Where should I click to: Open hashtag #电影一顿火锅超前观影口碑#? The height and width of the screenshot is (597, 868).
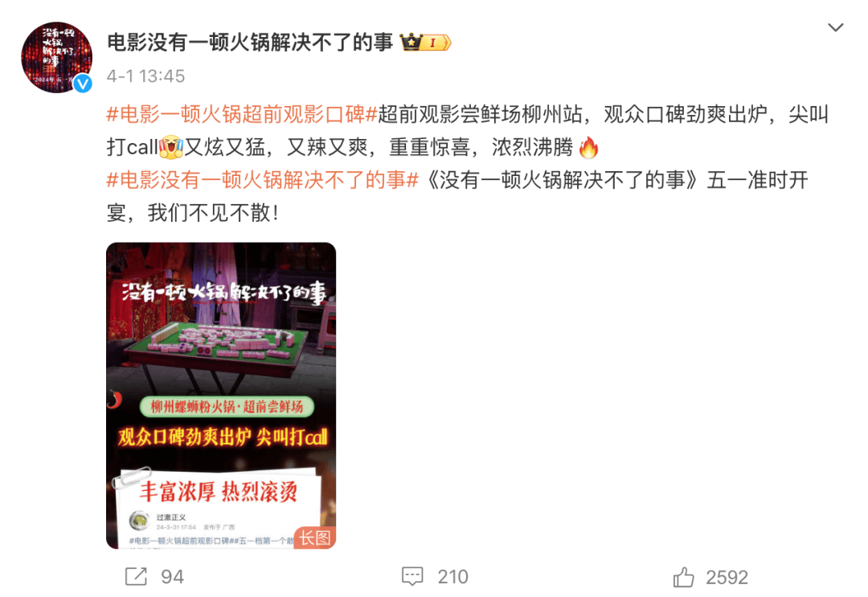242,115
